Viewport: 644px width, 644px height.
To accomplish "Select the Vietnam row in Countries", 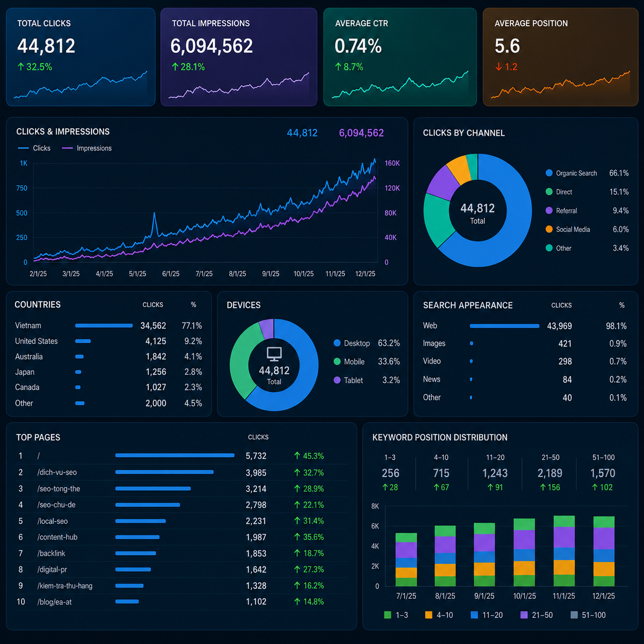I will point(108,326).
